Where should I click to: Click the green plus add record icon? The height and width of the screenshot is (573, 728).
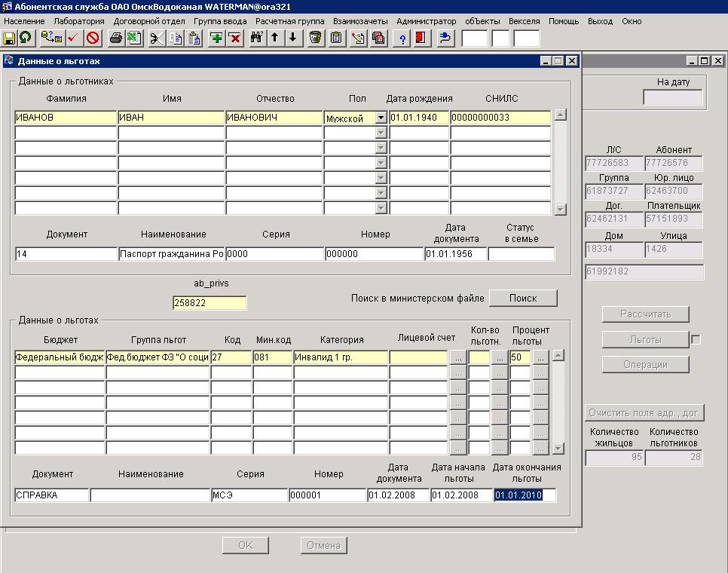(216, 38)
